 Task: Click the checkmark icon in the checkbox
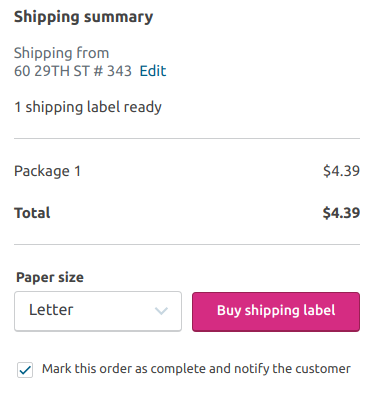tap(25, 370)
